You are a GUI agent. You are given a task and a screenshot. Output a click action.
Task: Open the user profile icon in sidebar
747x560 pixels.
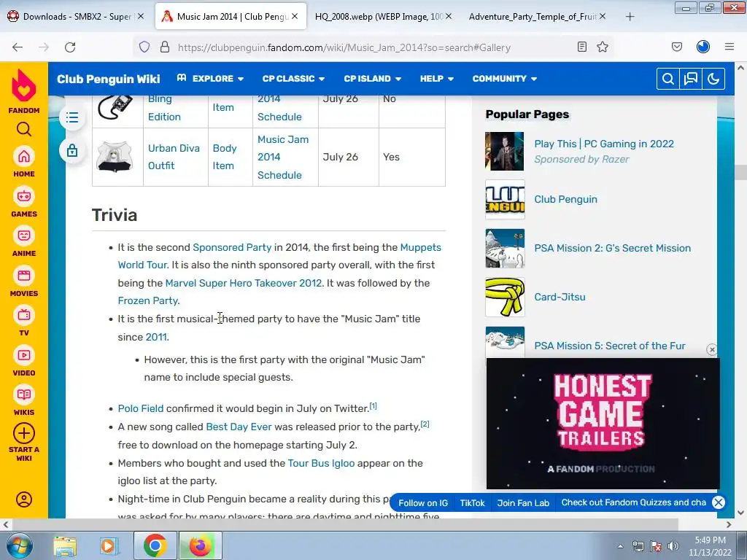tap(24, 499)
